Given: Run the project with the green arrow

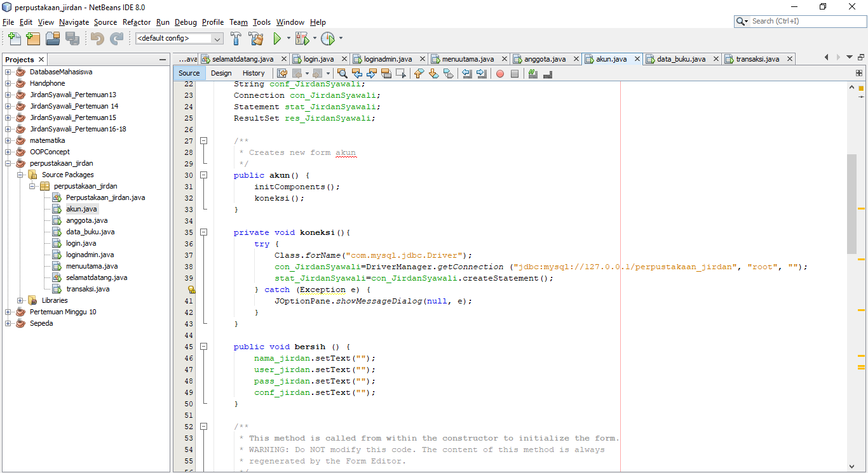Looking at the screenshot, I should coord(278,39).
